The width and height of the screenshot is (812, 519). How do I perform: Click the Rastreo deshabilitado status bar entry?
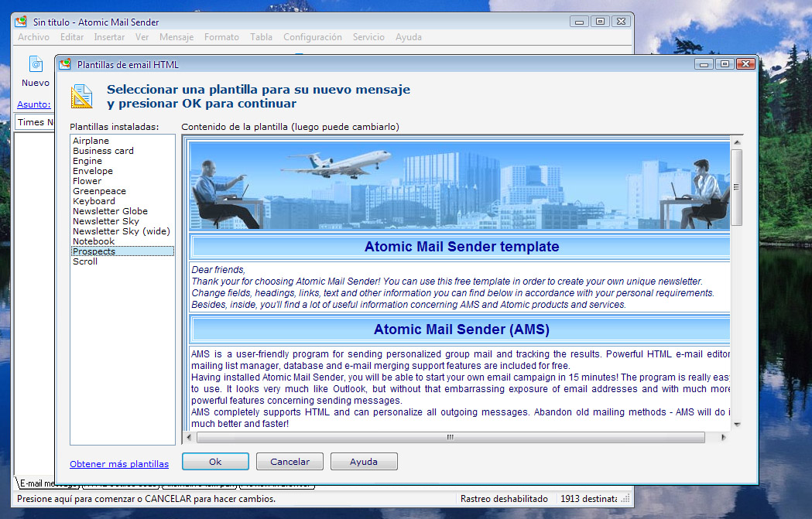pos(504,499)
